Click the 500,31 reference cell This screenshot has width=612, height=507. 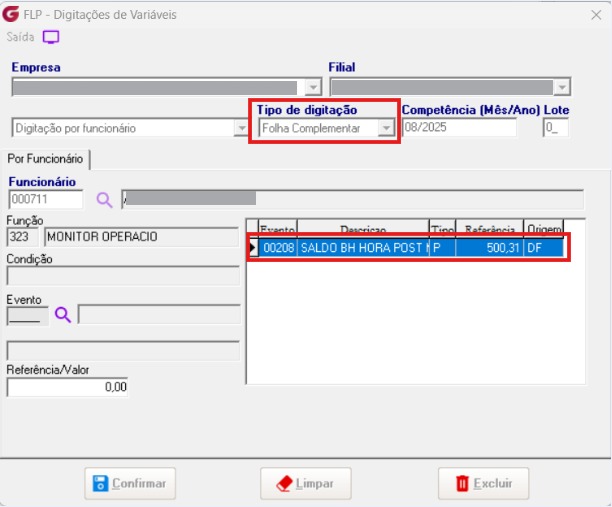pos(489,248)
